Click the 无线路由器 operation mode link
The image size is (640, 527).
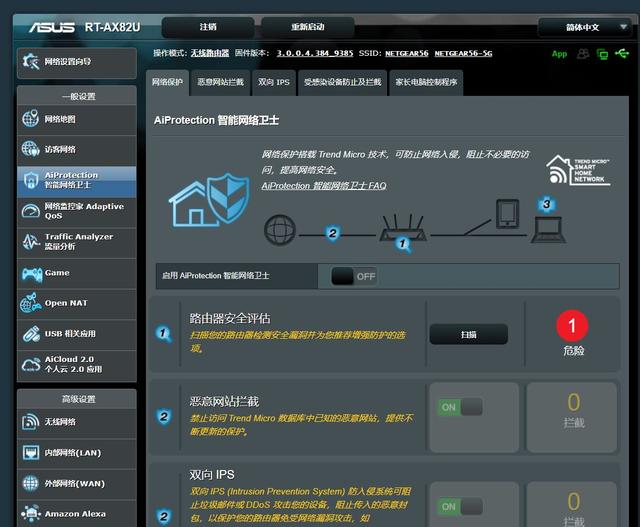(210, 53)
